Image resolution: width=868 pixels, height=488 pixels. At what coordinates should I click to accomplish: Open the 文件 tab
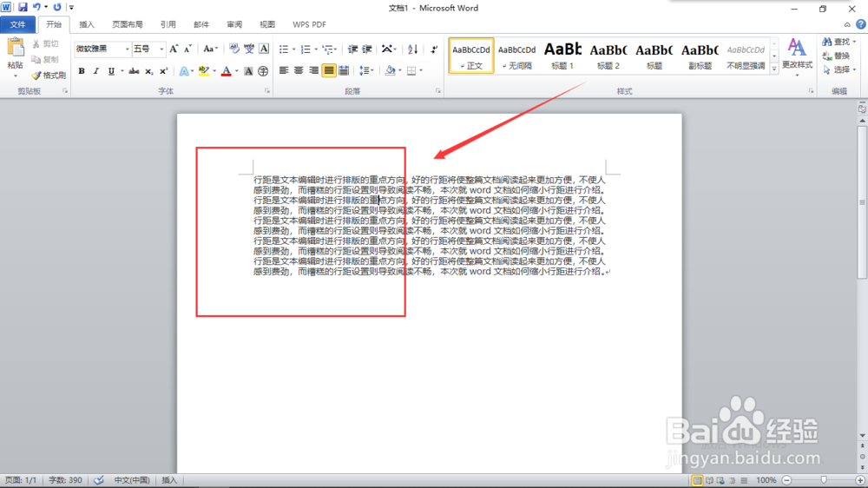click(17, 24)
